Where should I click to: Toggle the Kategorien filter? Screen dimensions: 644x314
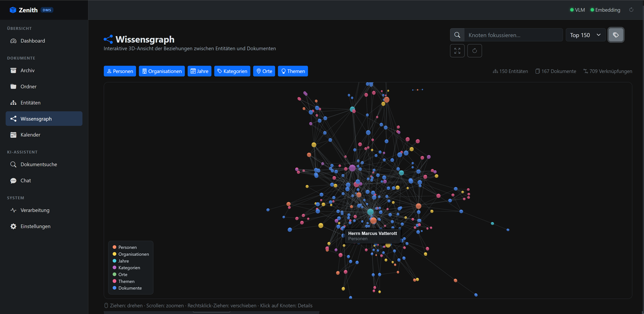coord(232,71)
